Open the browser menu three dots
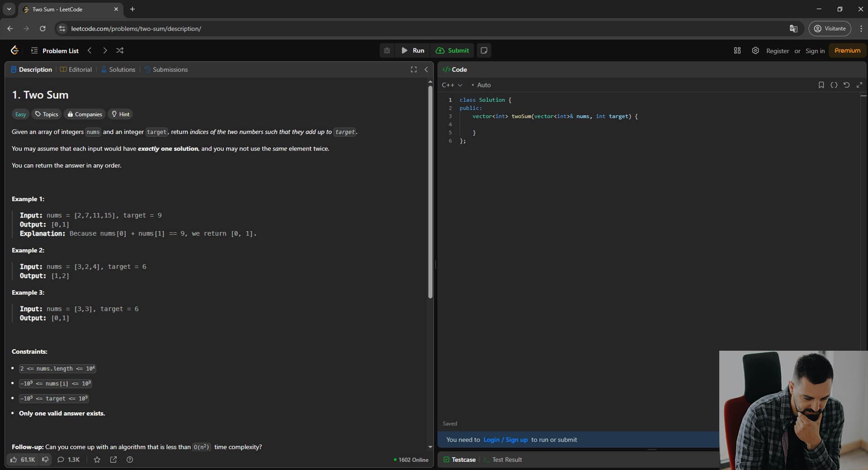 (x=861, y=29)
